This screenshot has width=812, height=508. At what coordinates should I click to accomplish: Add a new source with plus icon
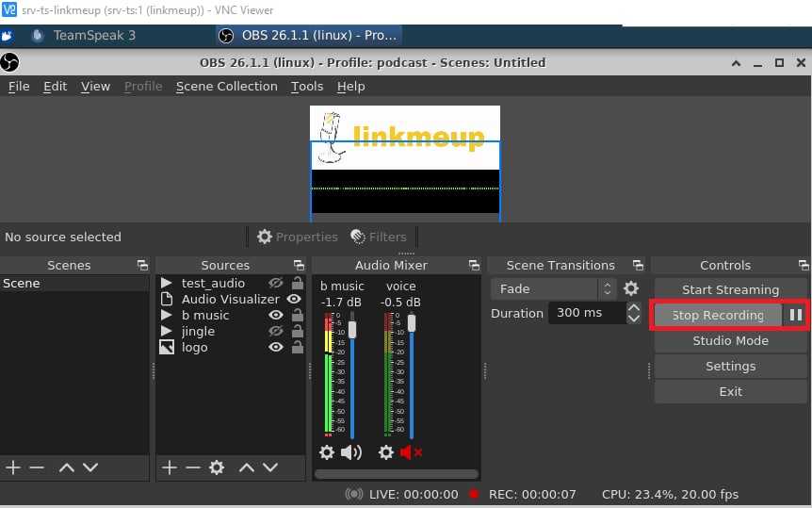pos(169,467)
